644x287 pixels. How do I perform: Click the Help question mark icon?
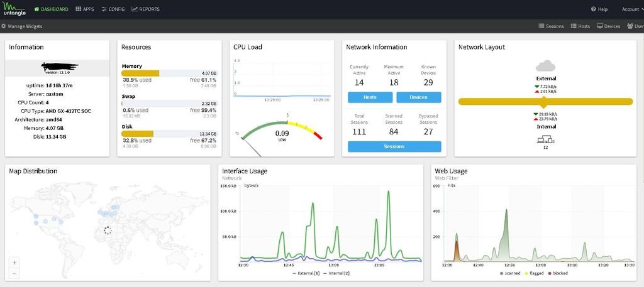(x=594, y=9)
